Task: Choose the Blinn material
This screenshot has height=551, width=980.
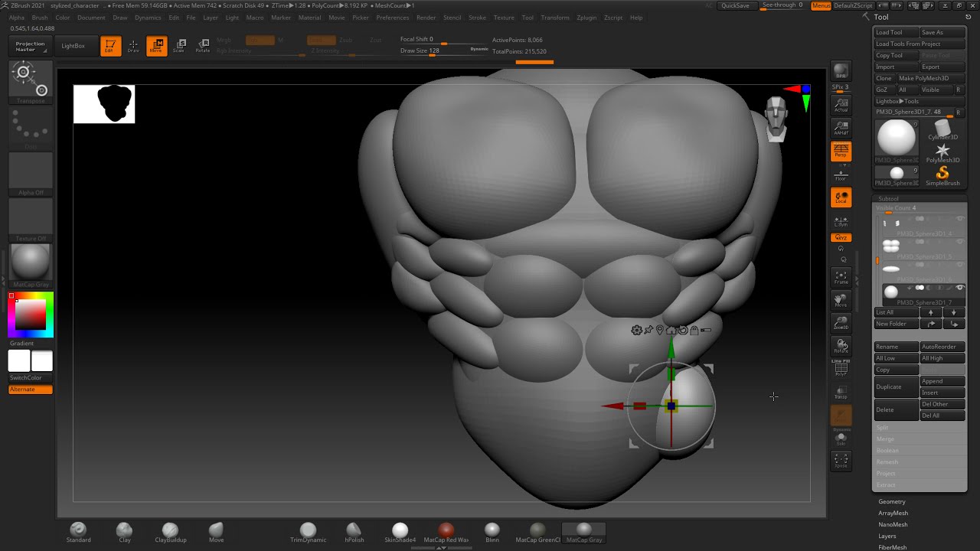Action: [x=492, y=533]
